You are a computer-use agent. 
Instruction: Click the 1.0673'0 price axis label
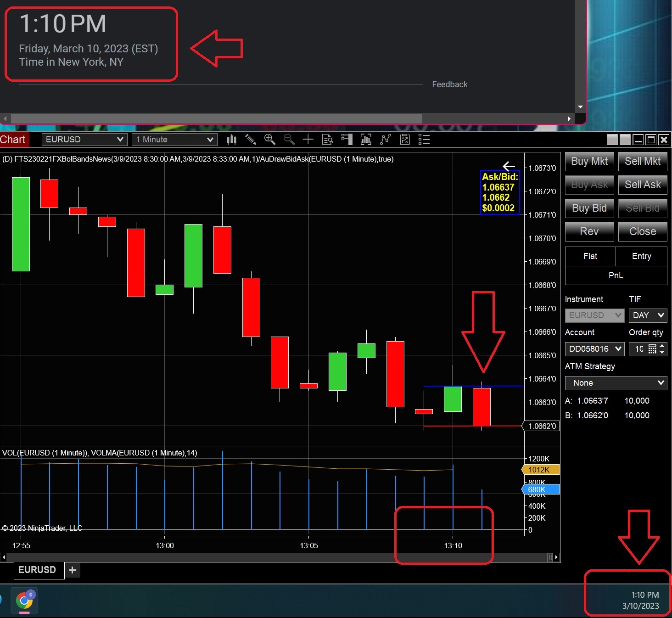(x=542, y=168)
